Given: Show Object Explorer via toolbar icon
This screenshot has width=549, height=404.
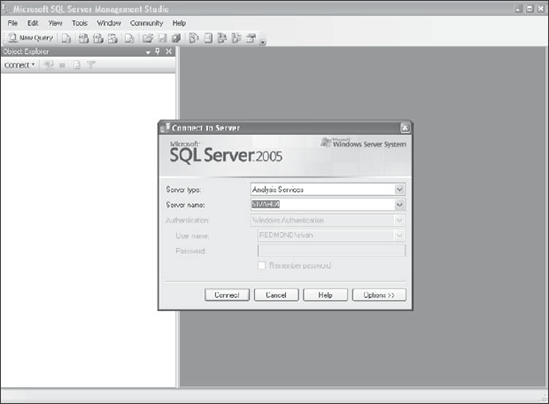Looking at the screenshot, I should pos(222,38).
